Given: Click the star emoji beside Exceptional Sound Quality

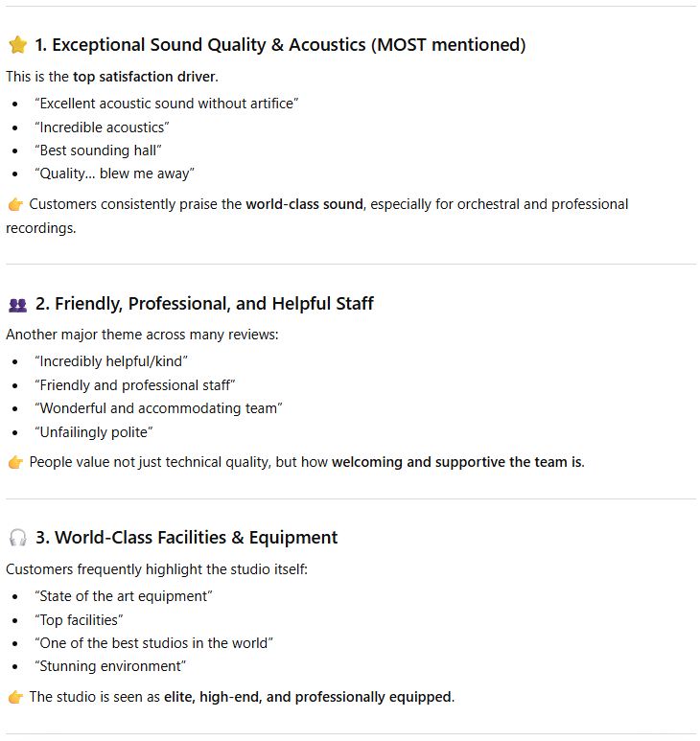Looking at the screenshot, I should tap(17, 45).
